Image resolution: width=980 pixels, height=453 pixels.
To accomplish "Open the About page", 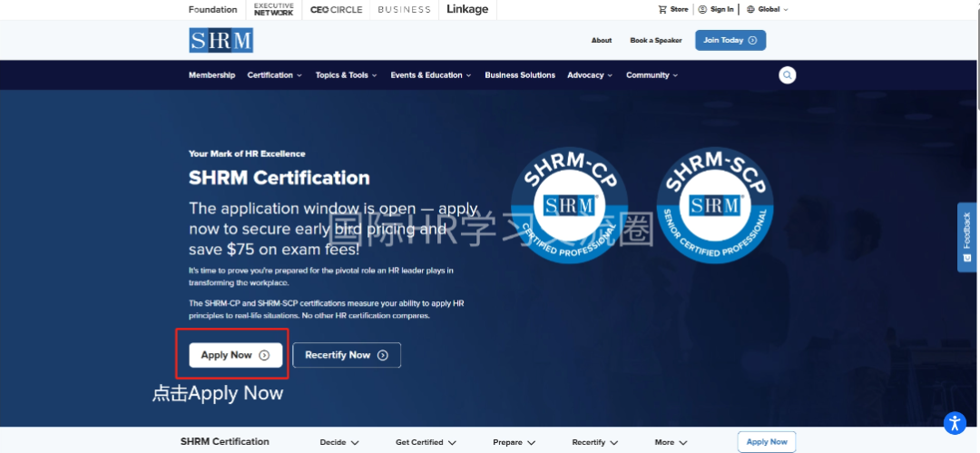I will click(x=602, y=40).
